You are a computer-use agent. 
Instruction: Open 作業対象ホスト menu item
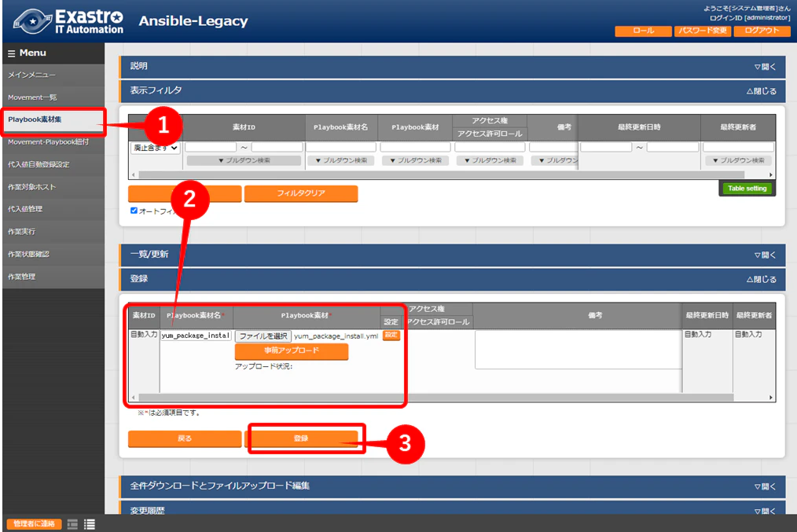tap(53, 187)
